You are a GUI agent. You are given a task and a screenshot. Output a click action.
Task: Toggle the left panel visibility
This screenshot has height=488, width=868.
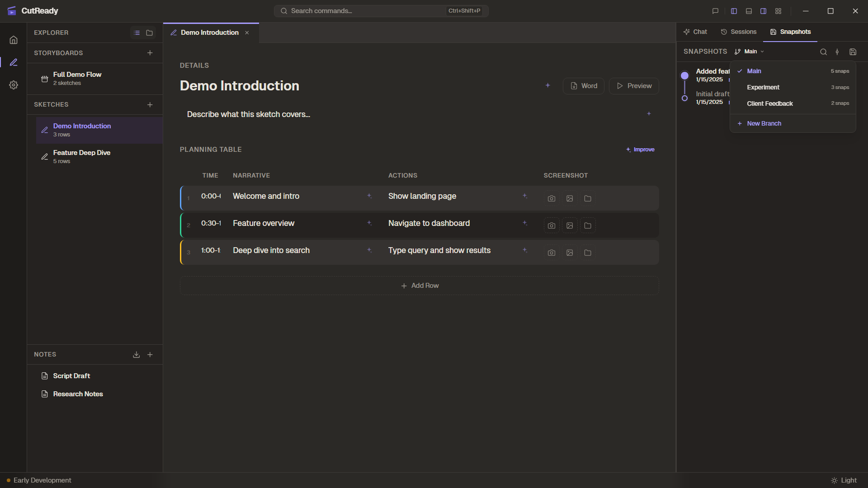(x=734, y=11)
